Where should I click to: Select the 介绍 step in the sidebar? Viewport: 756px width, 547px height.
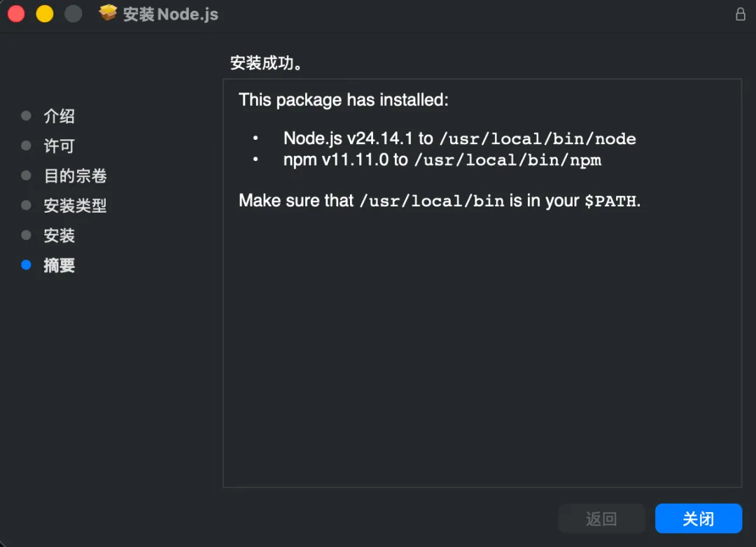pyautogui.click(x=59, y=116)
